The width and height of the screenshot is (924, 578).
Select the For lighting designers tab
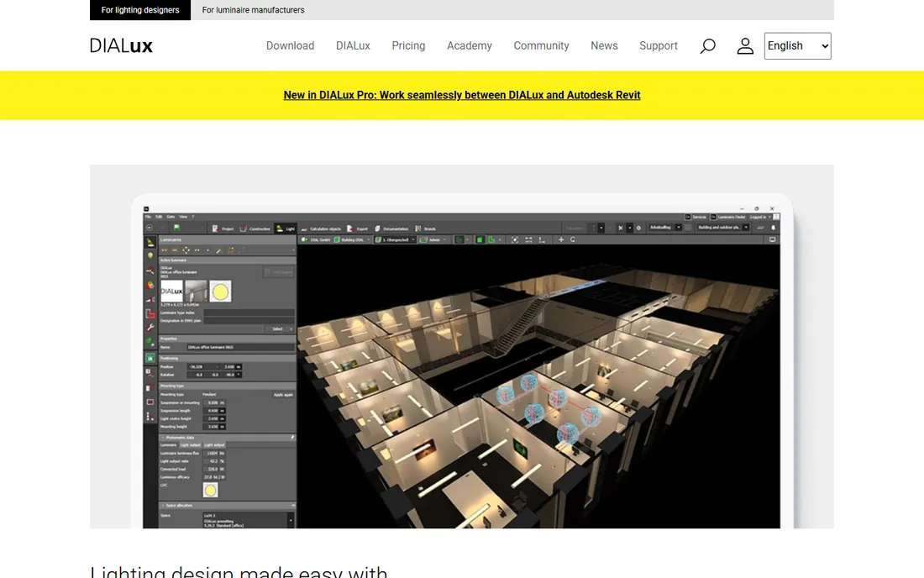click(140, 10)
